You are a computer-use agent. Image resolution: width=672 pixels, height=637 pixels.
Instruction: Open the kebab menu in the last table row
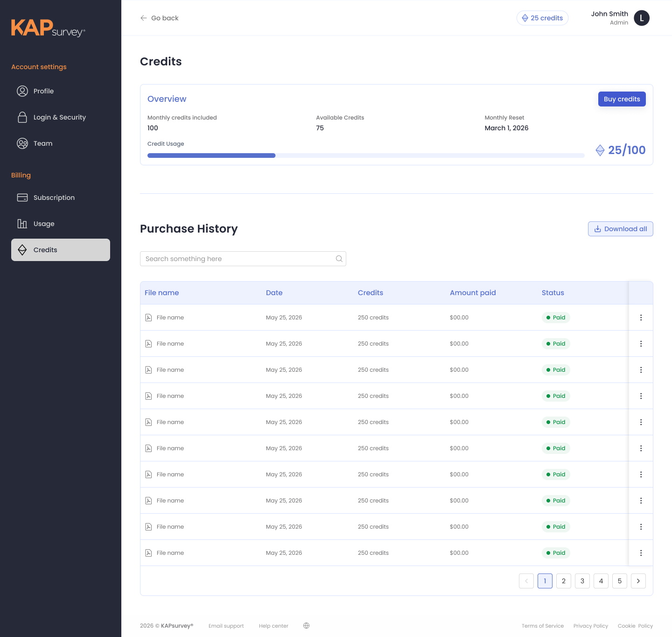click(641, 553)
